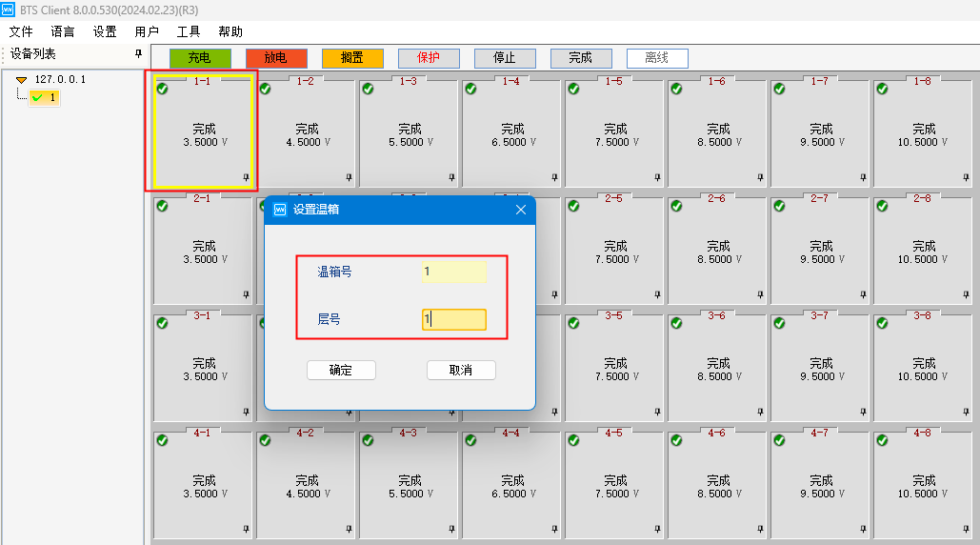
Task: Click the green check icon of channel 1-6
Action: (x=676, y=89)
